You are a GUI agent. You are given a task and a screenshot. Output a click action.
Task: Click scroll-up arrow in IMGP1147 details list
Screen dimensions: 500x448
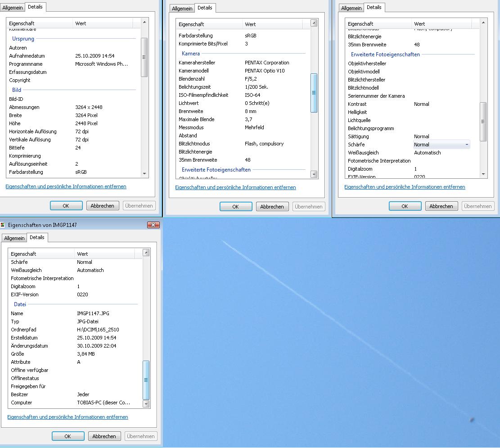click(146, 253)
